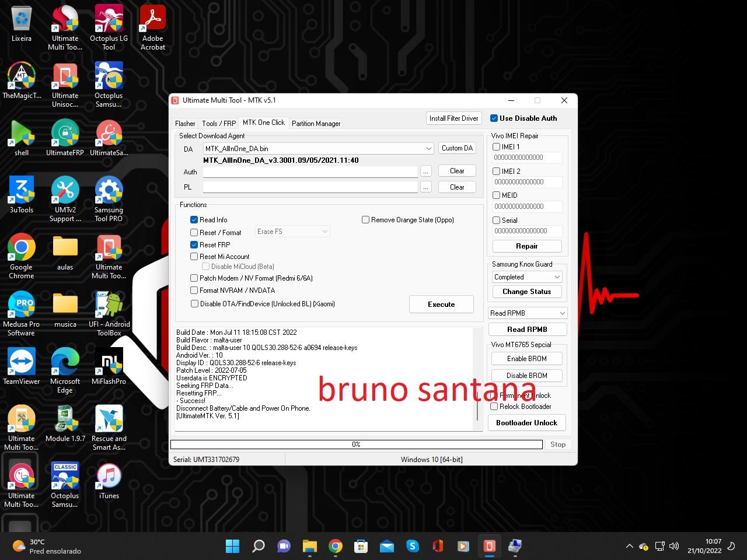Viewport: 747px width, 560px height.
Task: Select the Ultimate Unisoc shortcut
Action: [65, 85]
